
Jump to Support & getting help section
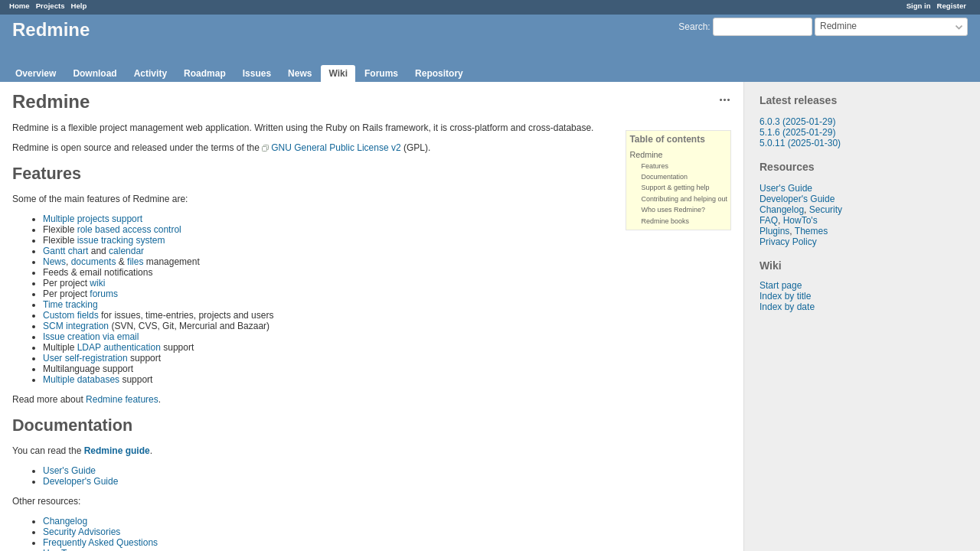(x=675, y=187)
